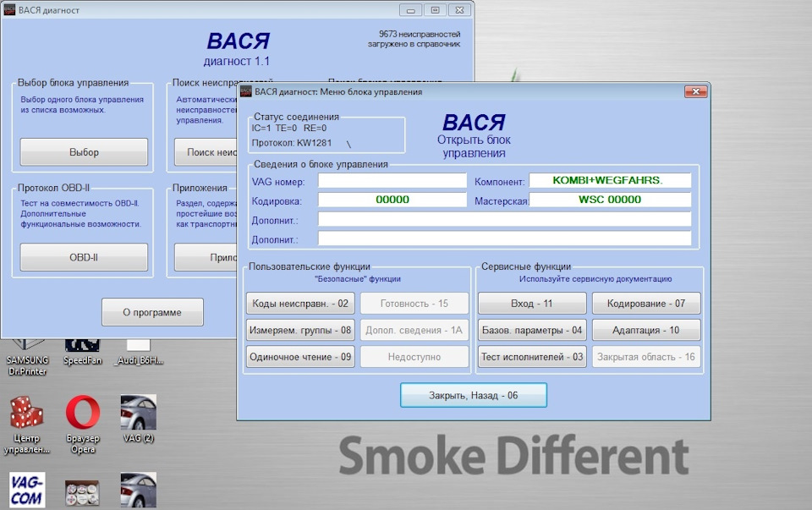Click the second Дополнит. field
Screen dimensions: 812x510
coord(504,239)
